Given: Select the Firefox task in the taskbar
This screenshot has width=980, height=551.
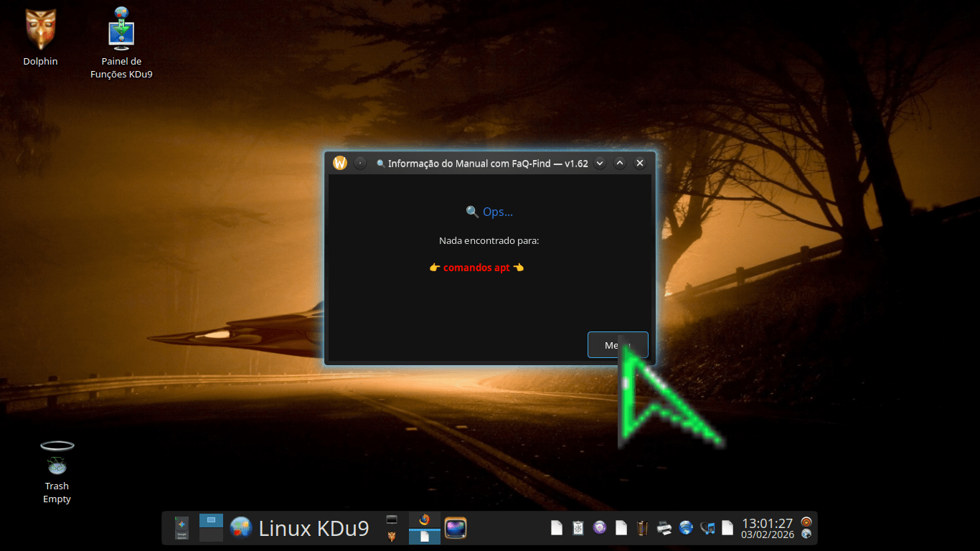Looking at the screenshot, I should 424,520.
